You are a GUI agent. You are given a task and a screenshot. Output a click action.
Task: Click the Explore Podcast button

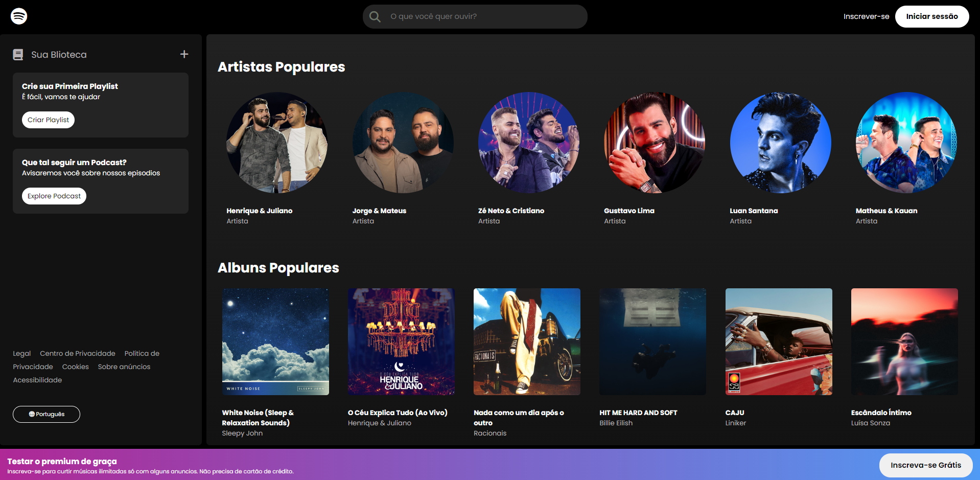54,196
